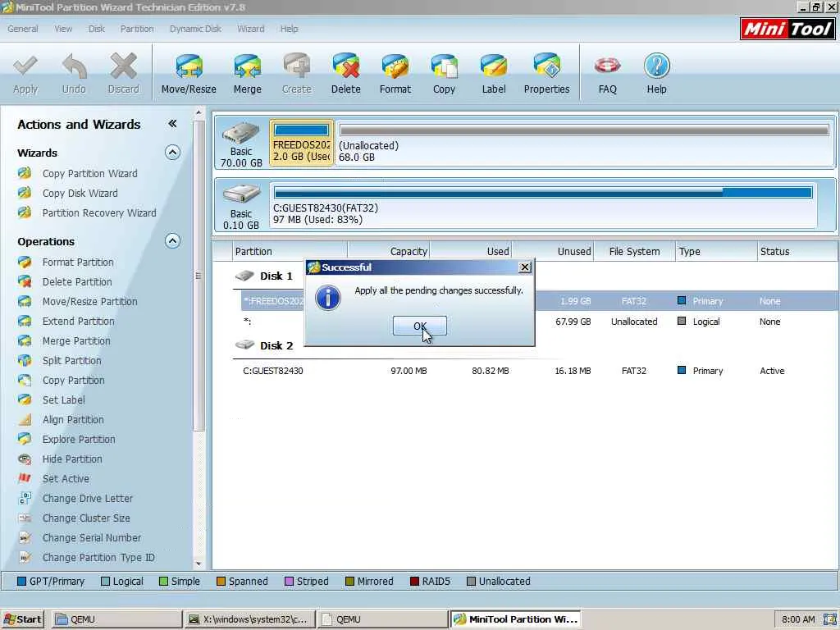This screenshot has height=630, width=840.
Task: Click the Discard X toolbar icon
Action: click(x=123, y=74)
